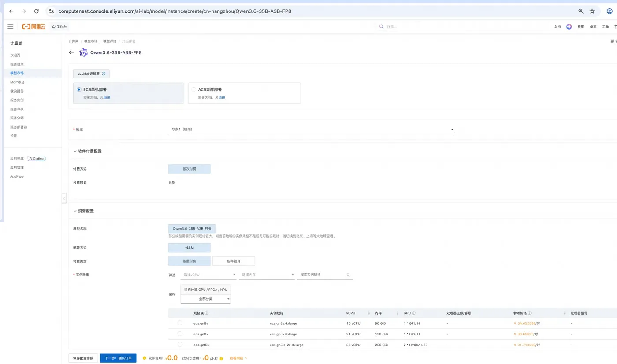Select the 异构计算 GPU / FPGA / NPU tab
617x364 pixels.
(x=205, y=290)
